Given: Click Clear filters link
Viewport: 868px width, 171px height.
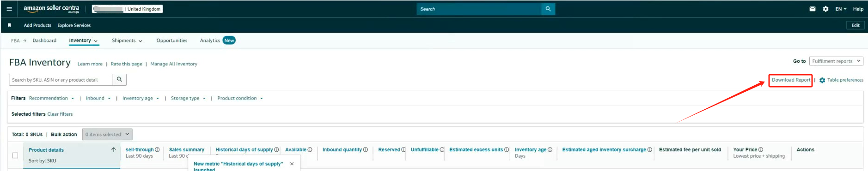Looking at the screenshot, I should [60, 114].
